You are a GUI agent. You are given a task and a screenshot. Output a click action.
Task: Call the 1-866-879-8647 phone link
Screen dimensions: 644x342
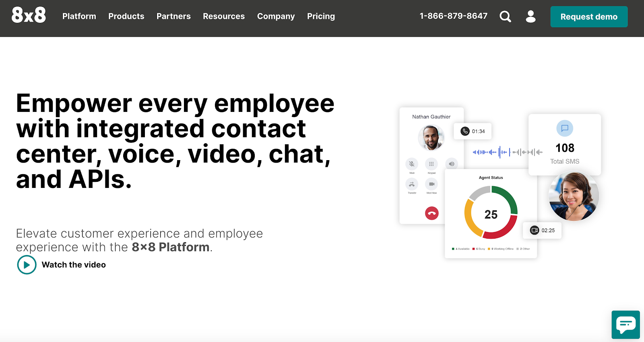454,16
